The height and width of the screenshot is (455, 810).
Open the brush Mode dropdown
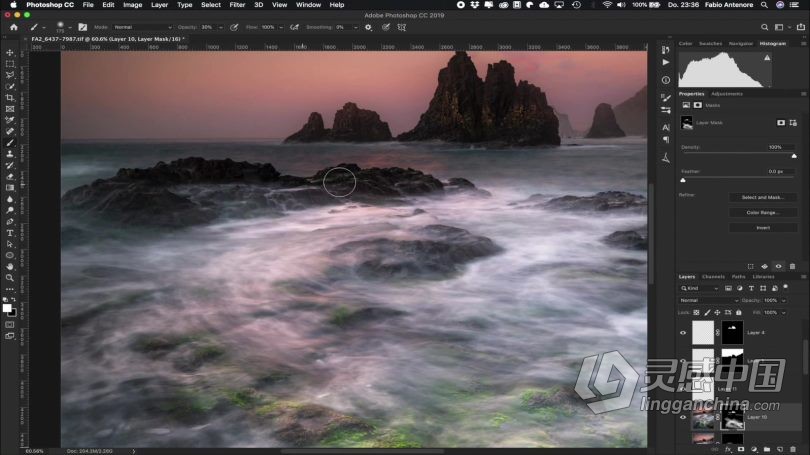[x=143, y=27]
